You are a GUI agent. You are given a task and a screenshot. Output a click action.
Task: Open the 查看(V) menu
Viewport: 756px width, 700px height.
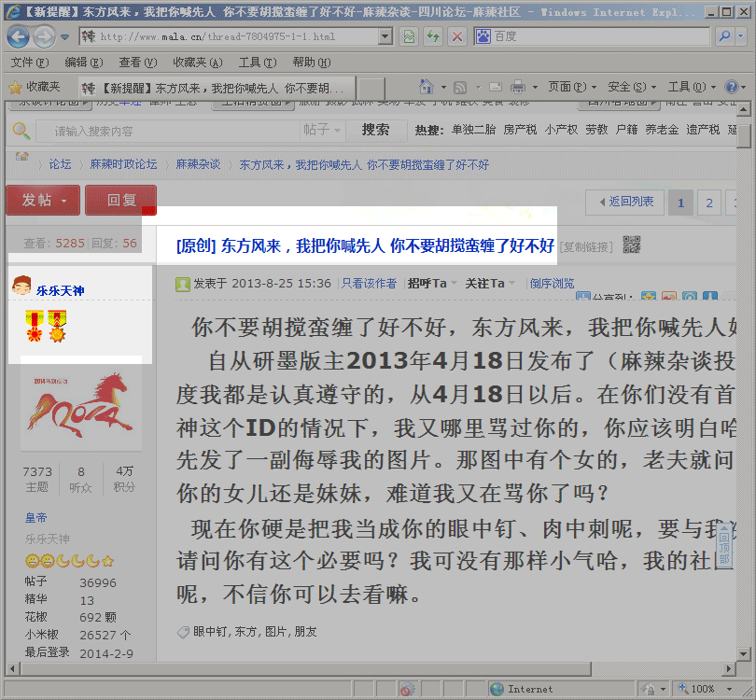point(136,63)
